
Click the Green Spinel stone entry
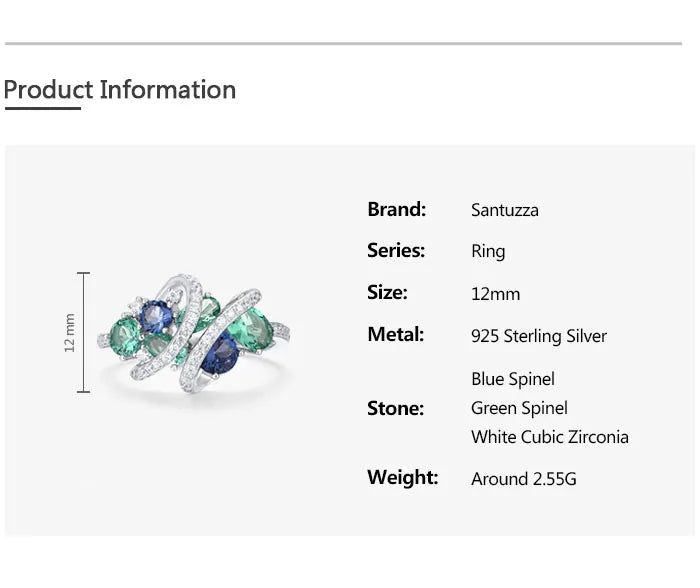click(519, 408)
